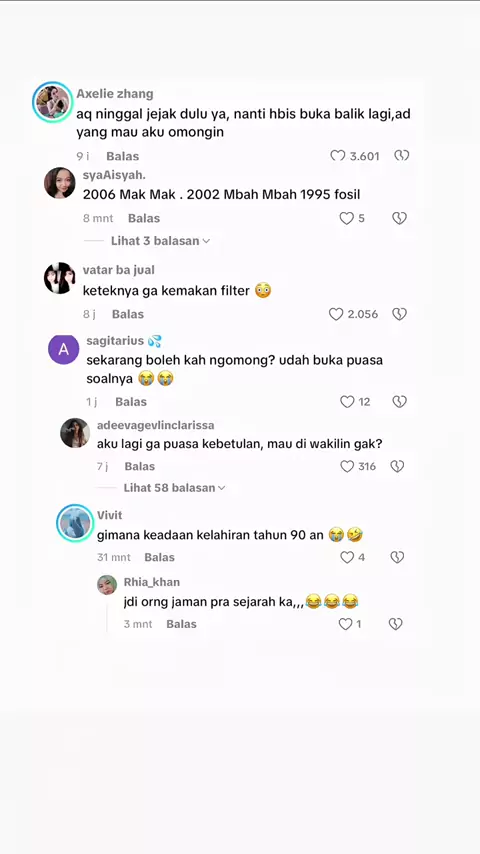Expand Lihat 58 balasan replies

[x=174, y=488]
